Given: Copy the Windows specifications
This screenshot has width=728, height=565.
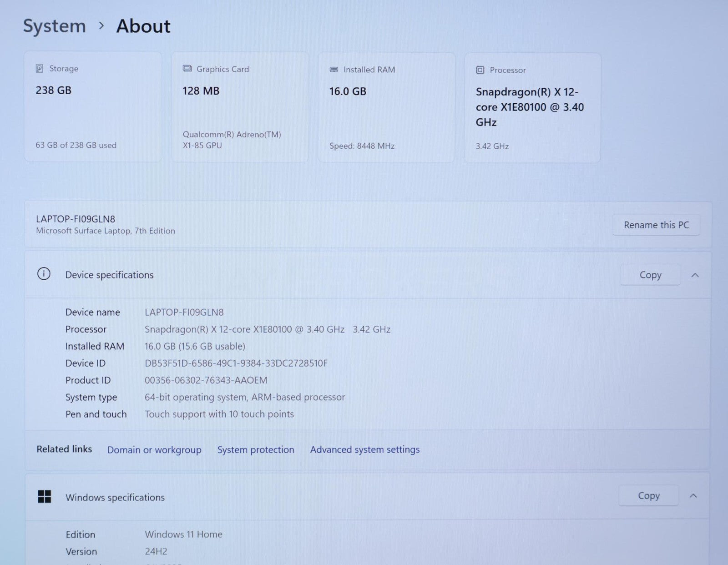Looking at the screenshot, I should 648,495.
